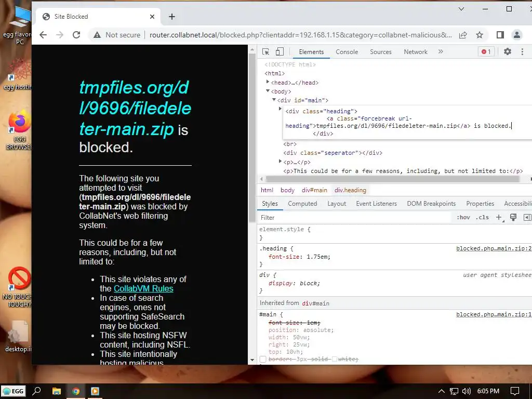Expand the div class="heading" node arrow
The image size is (532, 399).
(x=280, y=109)
